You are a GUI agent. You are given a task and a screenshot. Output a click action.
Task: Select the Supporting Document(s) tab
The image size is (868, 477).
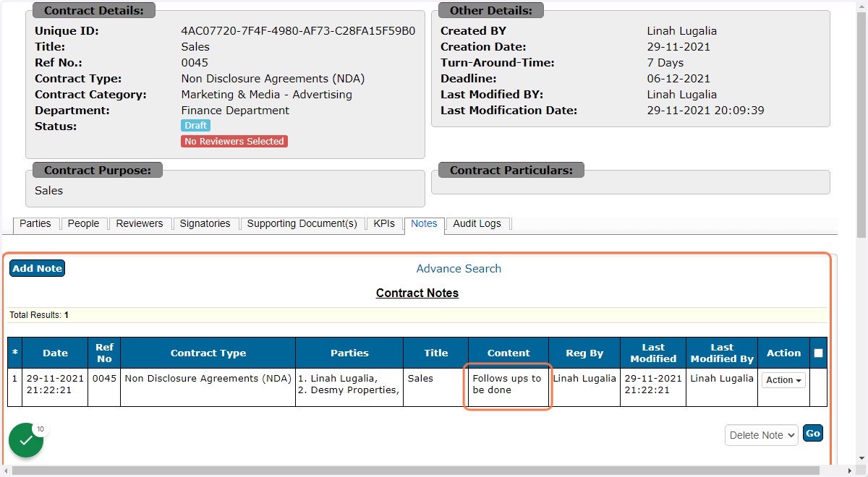point(302,224)
